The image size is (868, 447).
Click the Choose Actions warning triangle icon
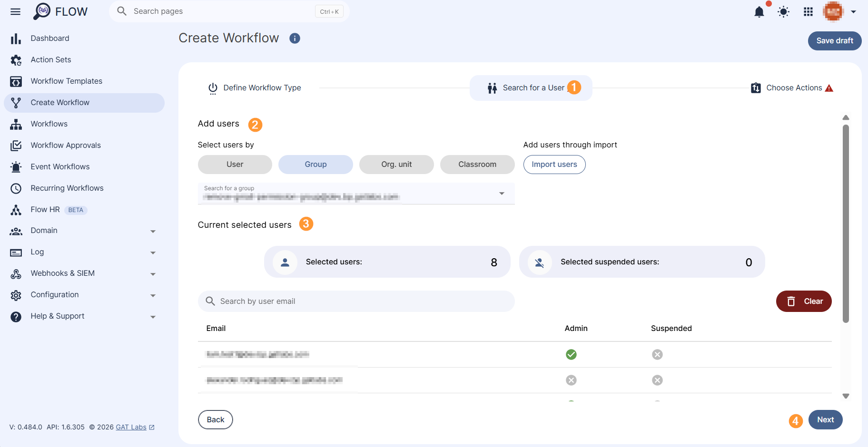pos(829,88)
